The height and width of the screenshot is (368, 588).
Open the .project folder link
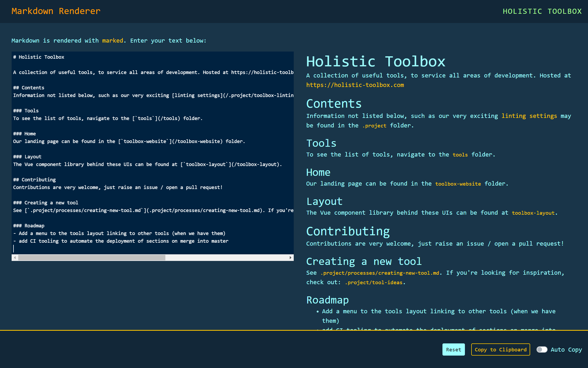(374, 126)
